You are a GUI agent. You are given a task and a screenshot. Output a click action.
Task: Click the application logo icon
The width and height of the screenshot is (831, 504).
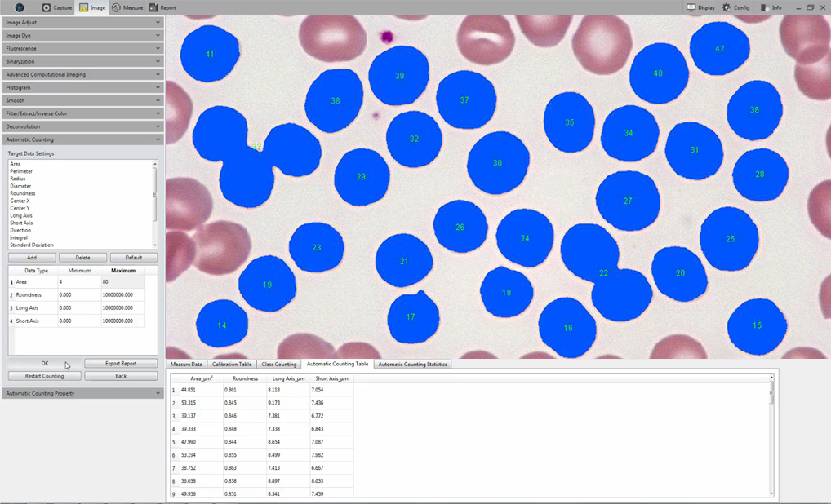point(18,7)
